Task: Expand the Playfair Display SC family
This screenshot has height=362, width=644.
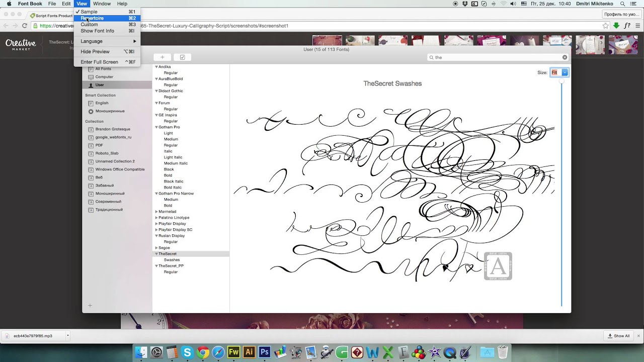Action: [156, 230]
